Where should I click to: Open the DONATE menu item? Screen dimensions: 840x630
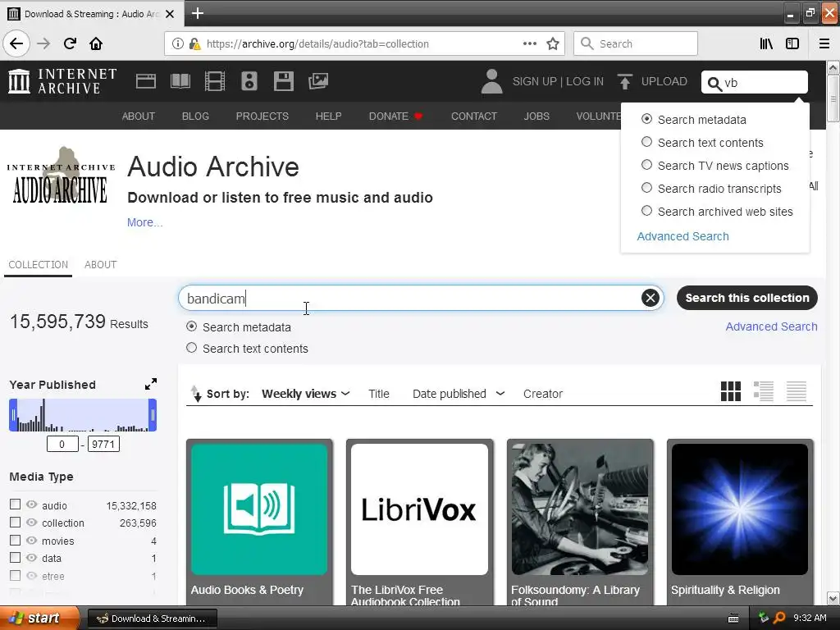(395, 116)
